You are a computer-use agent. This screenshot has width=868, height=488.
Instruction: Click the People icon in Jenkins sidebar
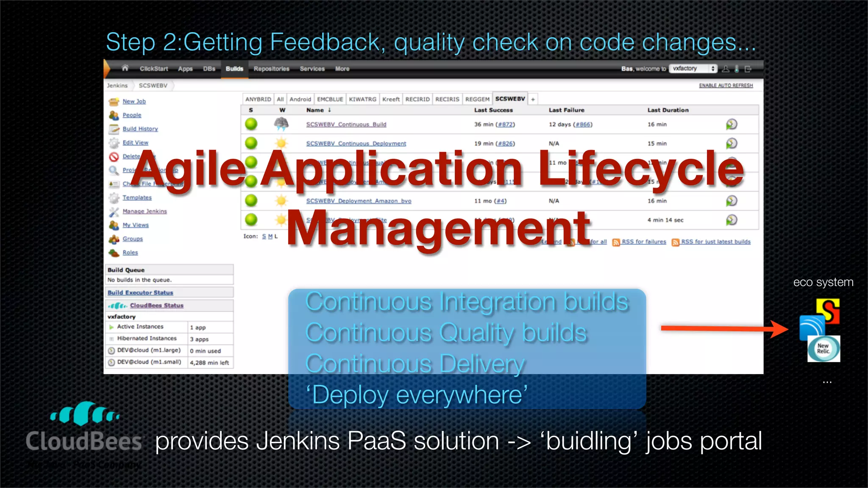pyautogui.click(x=114, y=115)
